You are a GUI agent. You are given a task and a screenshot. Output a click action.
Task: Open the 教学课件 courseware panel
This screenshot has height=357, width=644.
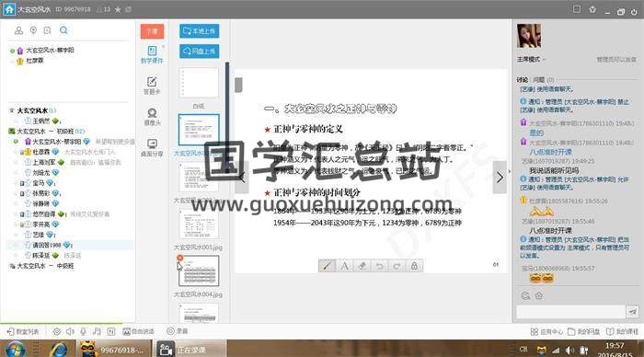coord(152,54)
